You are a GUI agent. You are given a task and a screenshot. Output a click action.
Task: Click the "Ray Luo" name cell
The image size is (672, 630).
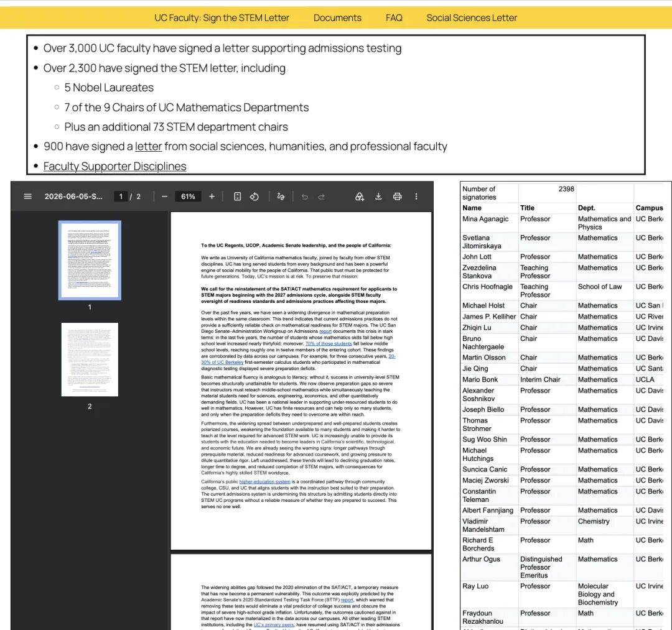[489, 595]
